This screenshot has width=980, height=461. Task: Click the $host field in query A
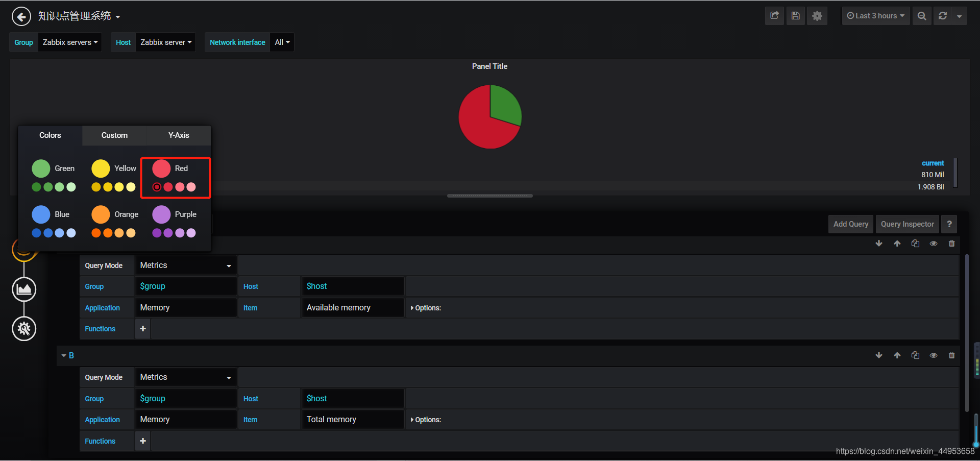click(353, 286)
